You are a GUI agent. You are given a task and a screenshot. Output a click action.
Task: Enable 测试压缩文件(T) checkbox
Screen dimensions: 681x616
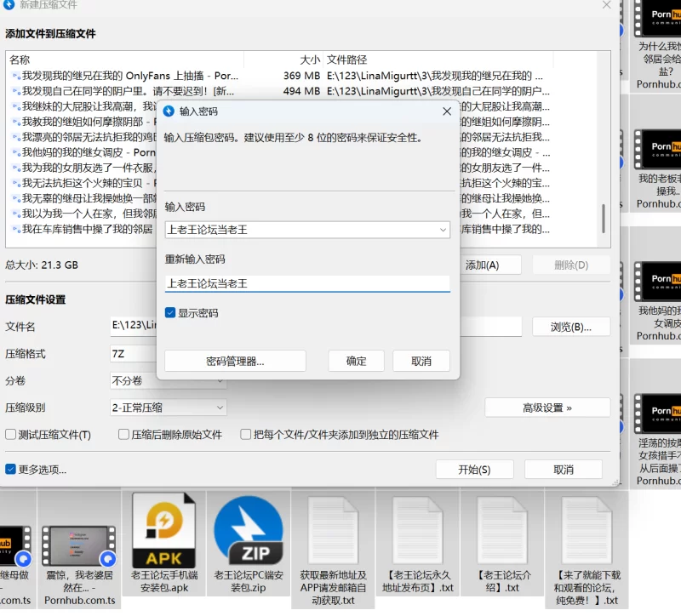coord(10,435)
